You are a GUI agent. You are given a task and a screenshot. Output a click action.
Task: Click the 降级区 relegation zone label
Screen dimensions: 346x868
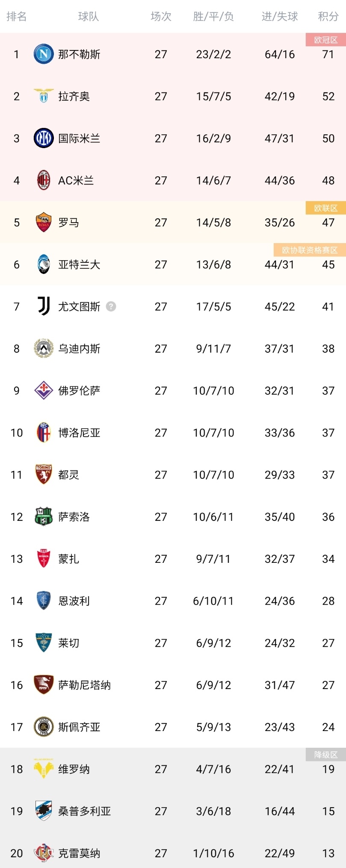[x=325, y=755]
